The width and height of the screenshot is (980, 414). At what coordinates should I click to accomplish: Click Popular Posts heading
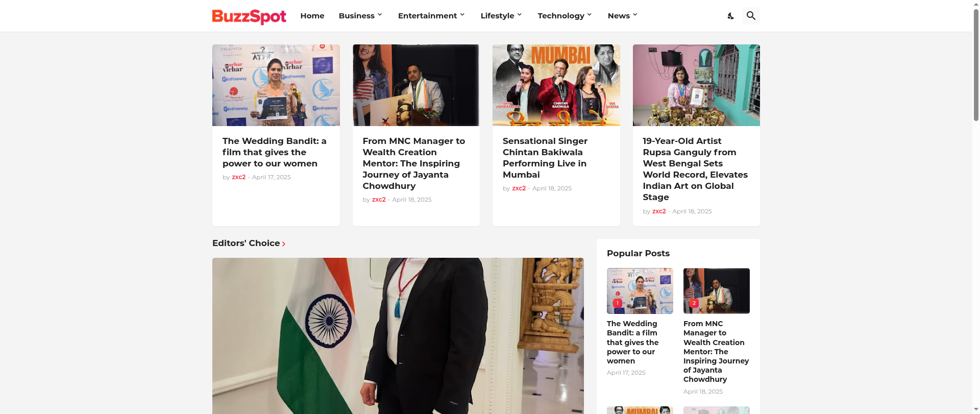[638, 253]
